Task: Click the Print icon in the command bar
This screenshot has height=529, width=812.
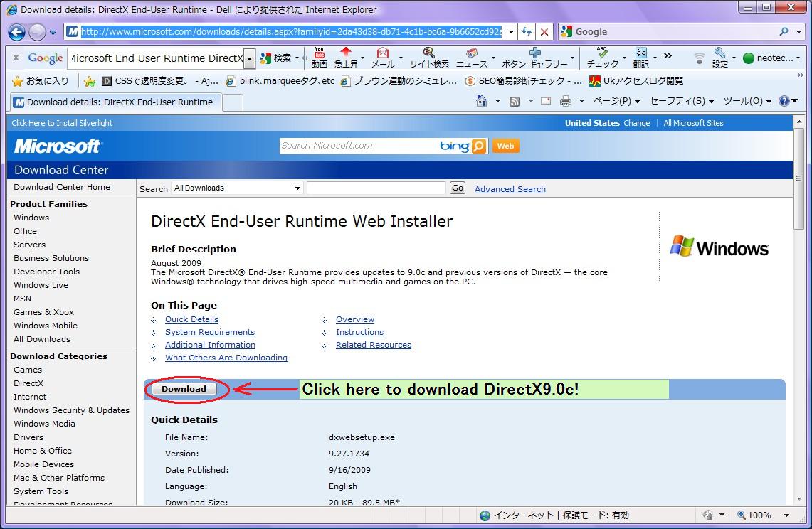Action: [x=566, y=101]
